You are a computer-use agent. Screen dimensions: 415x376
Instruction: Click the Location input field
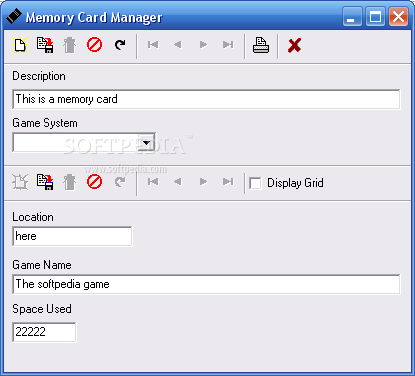tap(72, 236)
